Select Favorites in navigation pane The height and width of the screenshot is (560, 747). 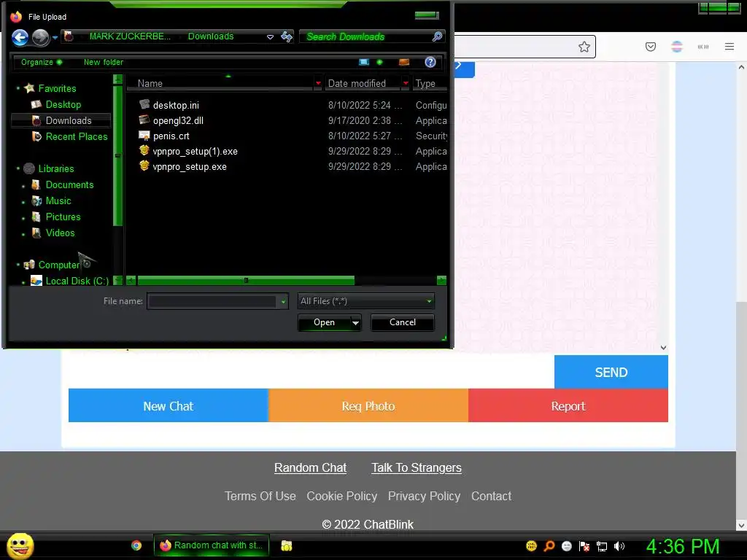(57, 88)
